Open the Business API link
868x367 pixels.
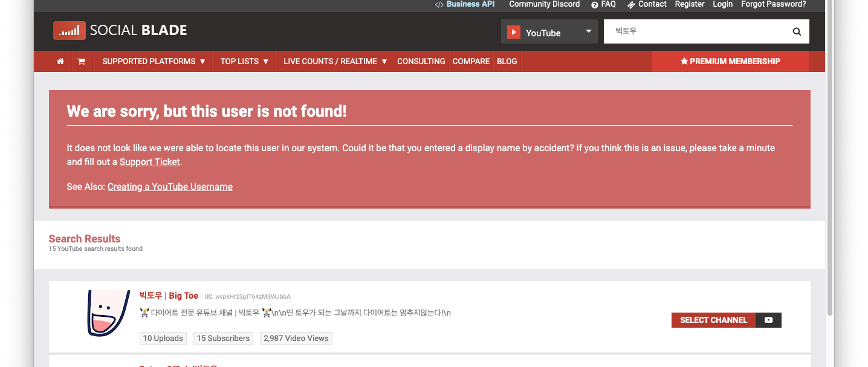tap(465, 4)
